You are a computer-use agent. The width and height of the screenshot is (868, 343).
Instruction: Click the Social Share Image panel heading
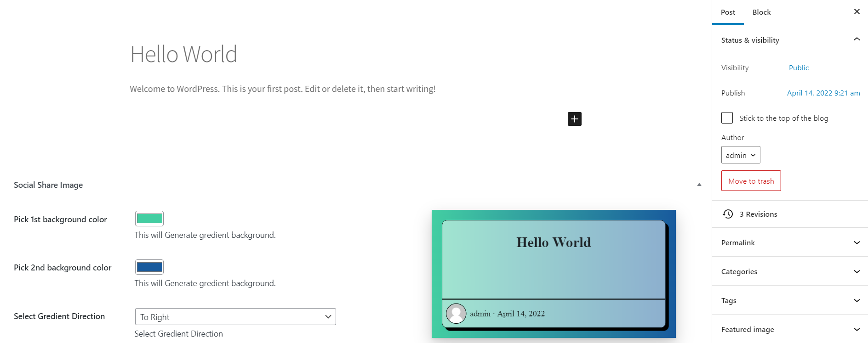48,185
